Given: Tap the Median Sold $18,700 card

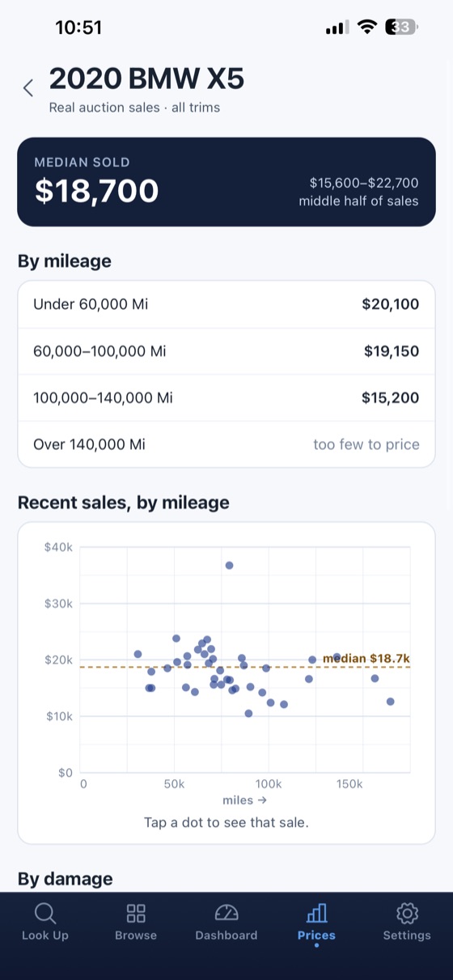Looking at the screenshot, I should (x=226, y=181).
